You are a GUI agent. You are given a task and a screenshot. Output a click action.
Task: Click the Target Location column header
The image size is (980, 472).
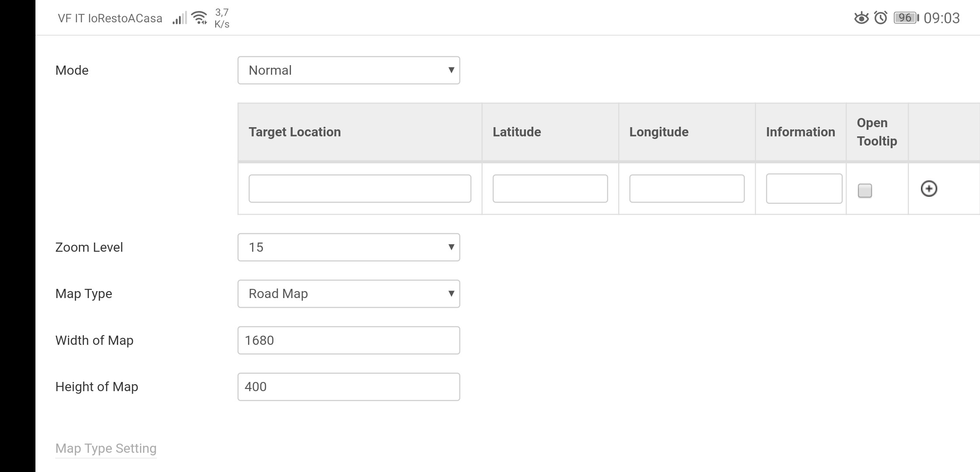[294, 132]
